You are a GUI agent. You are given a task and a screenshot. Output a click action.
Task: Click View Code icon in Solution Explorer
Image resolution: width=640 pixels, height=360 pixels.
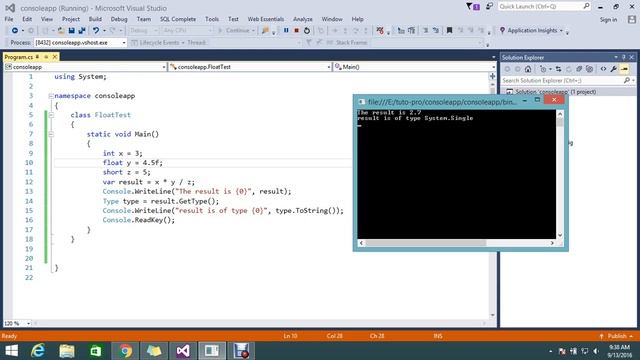(x=603, y=69)
